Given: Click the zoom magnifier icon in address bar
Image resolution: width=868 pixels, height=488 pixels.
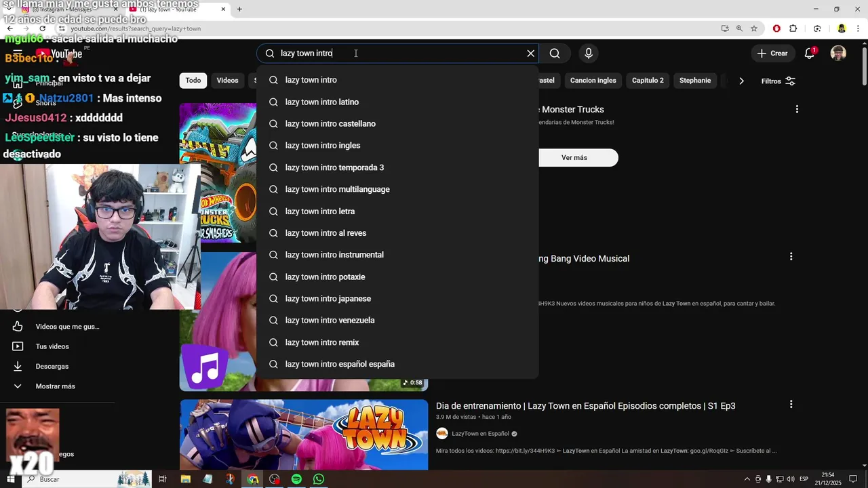Looking at the screenshot, I should pos(739,28).
